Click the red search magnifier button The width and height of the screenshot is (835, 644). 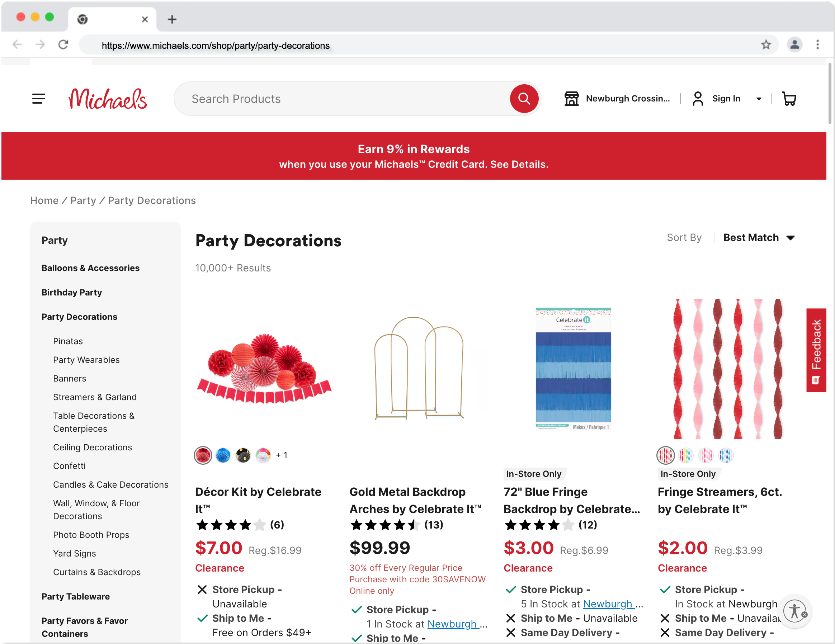[x=524, y=99]
